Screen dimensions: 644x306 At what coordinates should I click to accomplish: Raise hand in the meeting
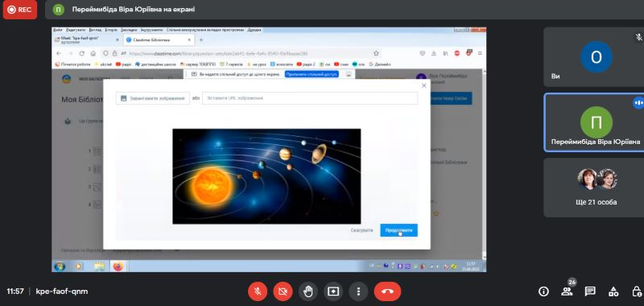308,292
